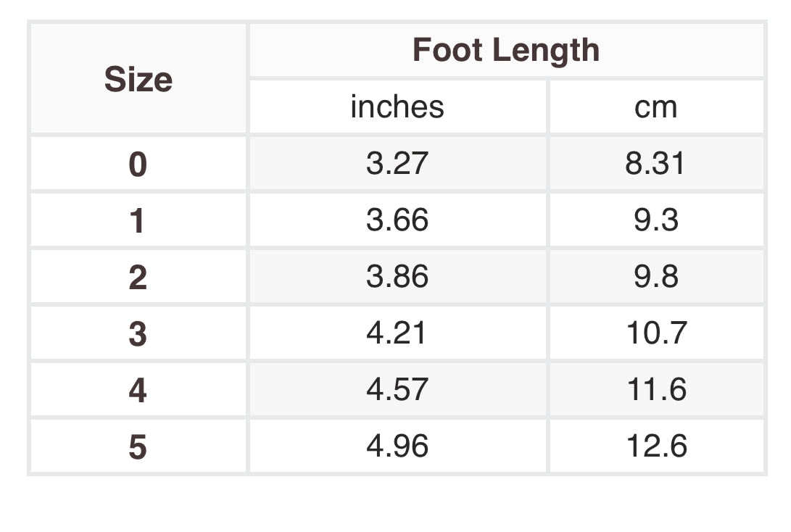Select the 9.8 cm cell

pos(655,277)
